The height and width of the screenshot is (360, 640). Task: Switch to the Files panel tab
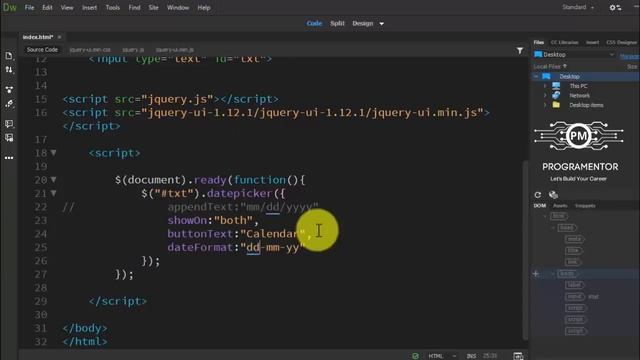tap(539, 42)
